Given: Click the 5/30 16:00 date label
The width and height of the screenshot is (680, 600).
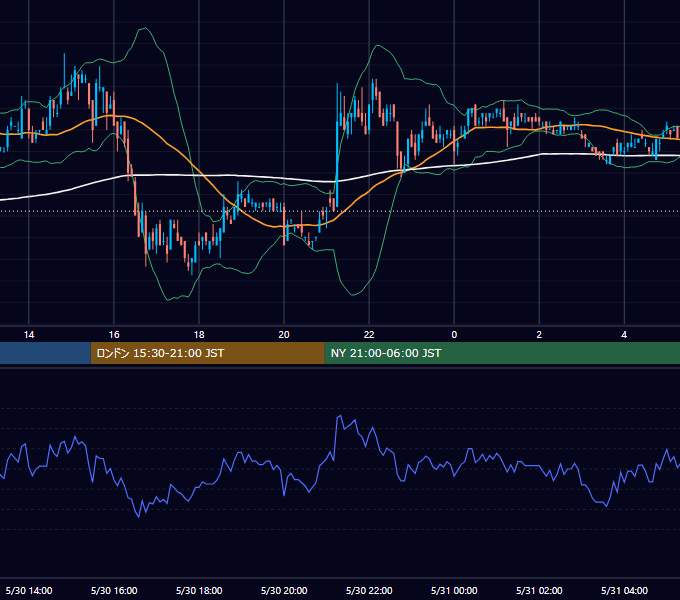Looking at the screenshot, I should click(x=114, y=590).
